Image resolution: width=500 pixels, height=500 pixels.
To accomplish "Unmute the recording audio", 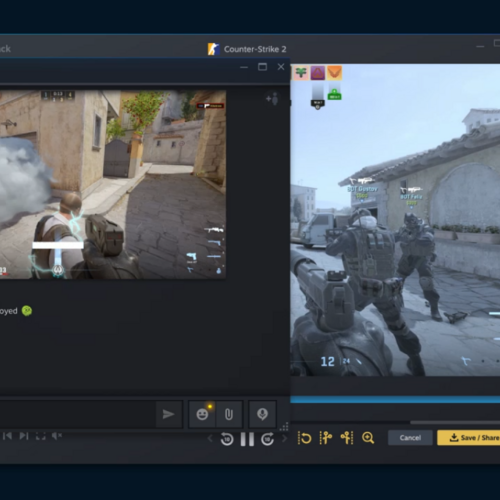I will tap(57, 435).
